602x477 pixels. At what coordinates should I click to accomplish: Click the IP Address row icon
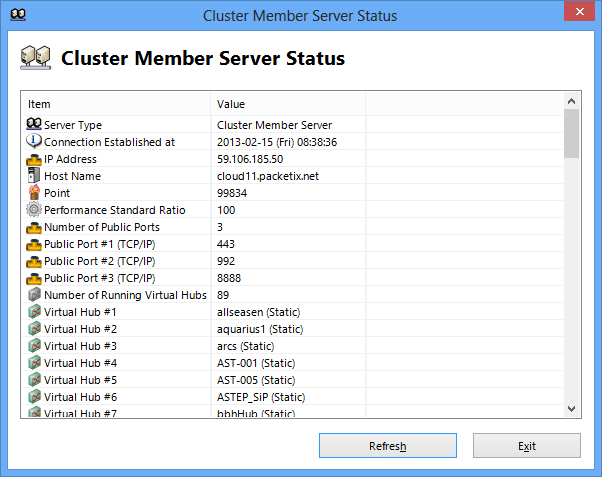pyautogui.click(x=34, y=159)
